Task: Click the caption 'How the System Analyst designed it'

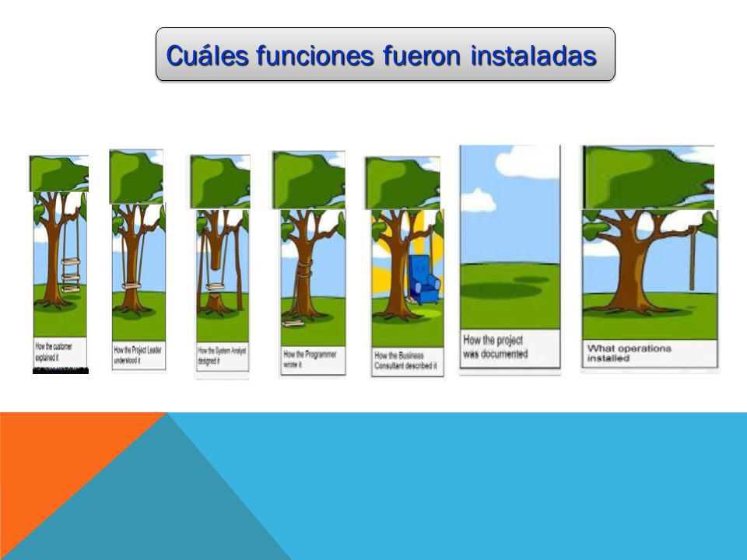Action: [222, 355]
